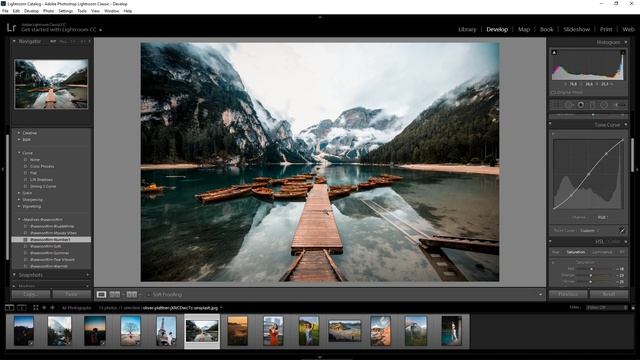
Task: Adjust the Orange saturation slider
Action: point(591,276)
